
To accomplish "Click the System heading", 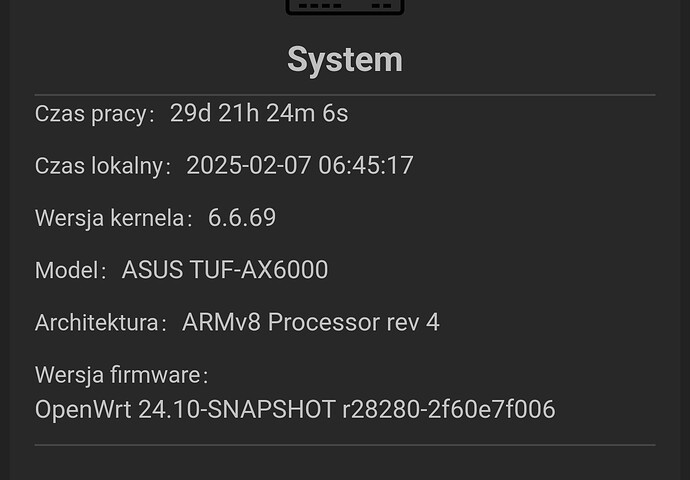I will pos(345,60).
